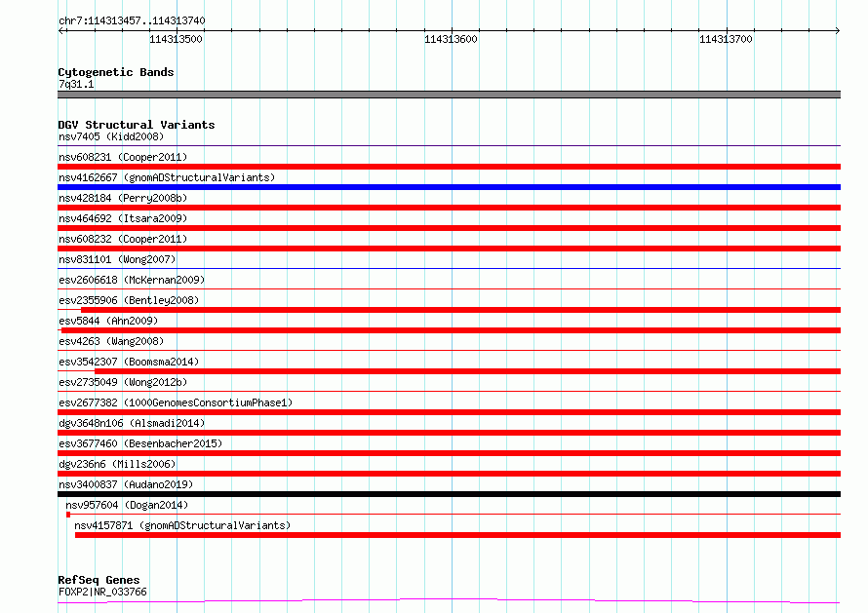The height and width of the screenshot is (613, 868).
Task: Click the thin red esv2606618 McKernan2009 line
Action: [x=449, y=289]
